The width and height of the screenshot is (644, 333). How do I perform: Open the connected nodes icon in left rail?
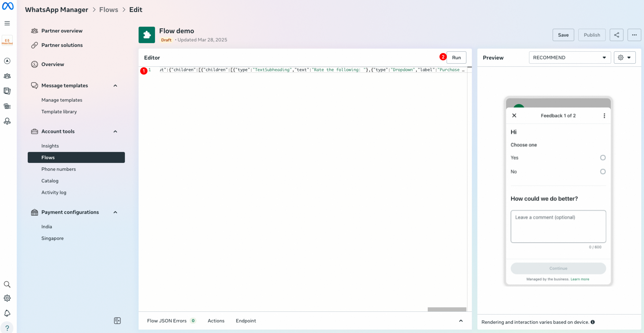coord(7,121)
